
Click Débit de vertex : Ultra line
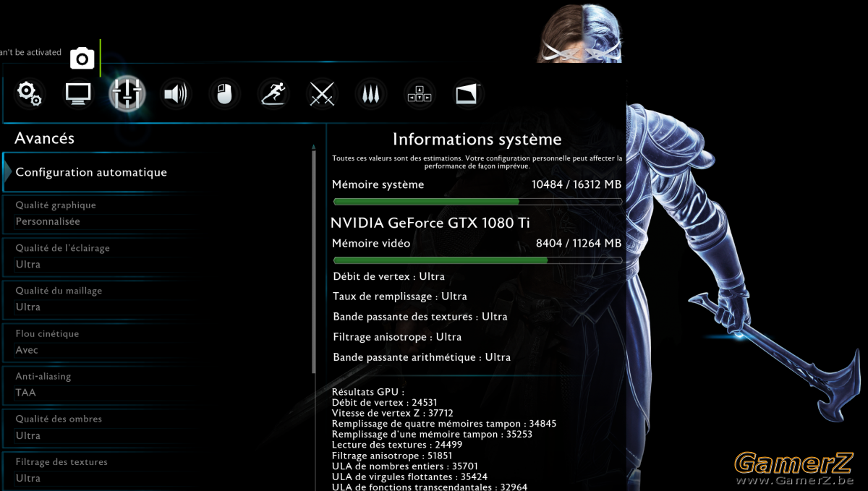[x=388, y=276]
